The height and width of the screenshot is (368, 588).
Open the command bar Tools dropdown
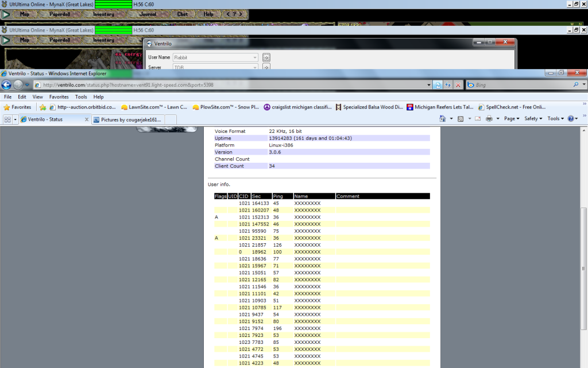coord(555,118)
